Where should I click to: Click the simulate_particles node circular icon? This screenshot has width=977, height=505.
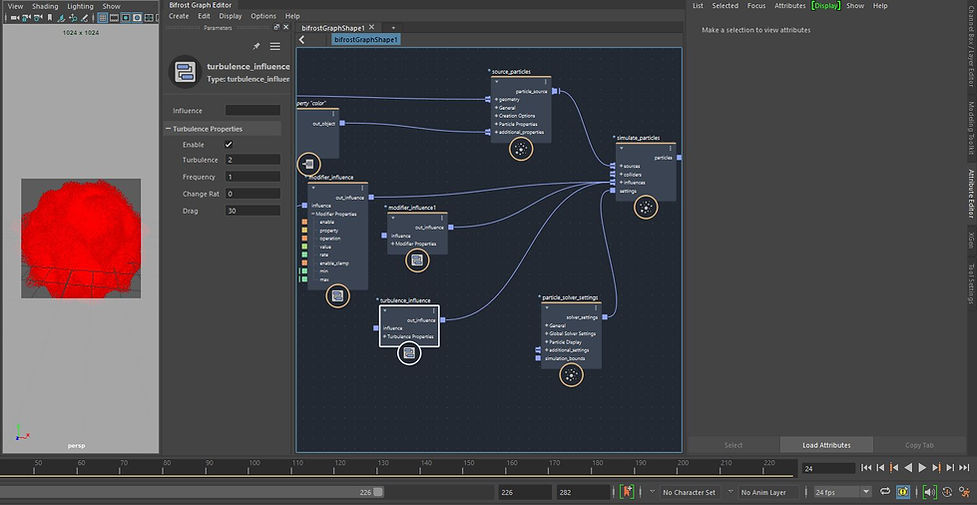click(x=646, y=207)
